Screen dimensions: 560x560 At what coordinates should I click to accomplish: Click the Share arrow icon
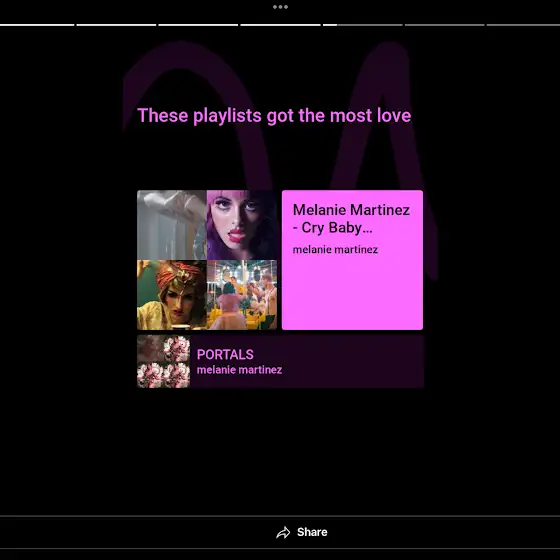(283, 532)
